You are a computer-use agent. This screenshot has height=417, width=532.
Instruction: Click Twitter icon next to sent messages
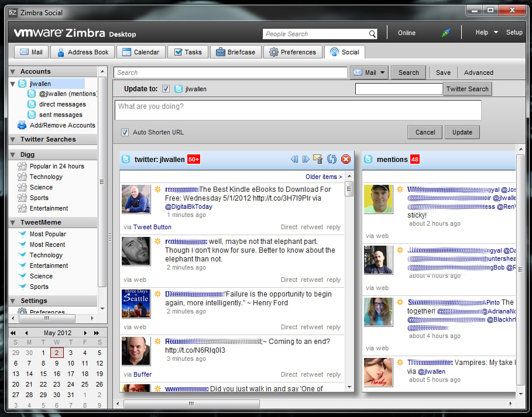tap(32, 115)
